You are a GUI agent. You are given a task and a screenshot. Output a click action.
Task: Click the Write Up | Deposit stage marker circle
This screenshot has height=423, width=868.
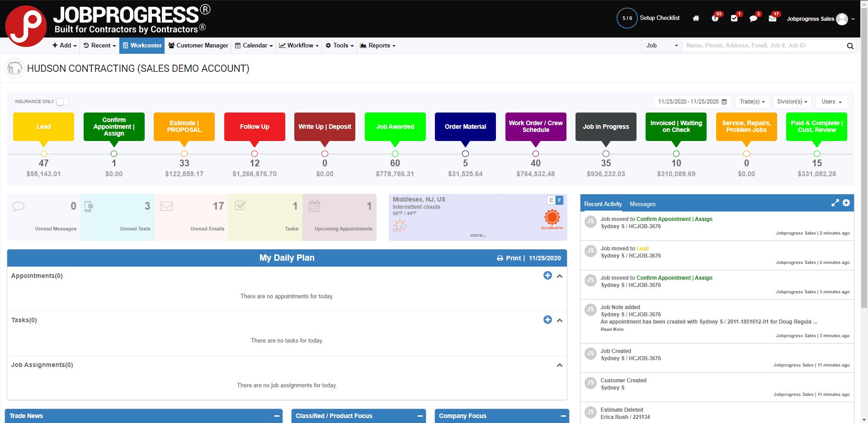325,154
